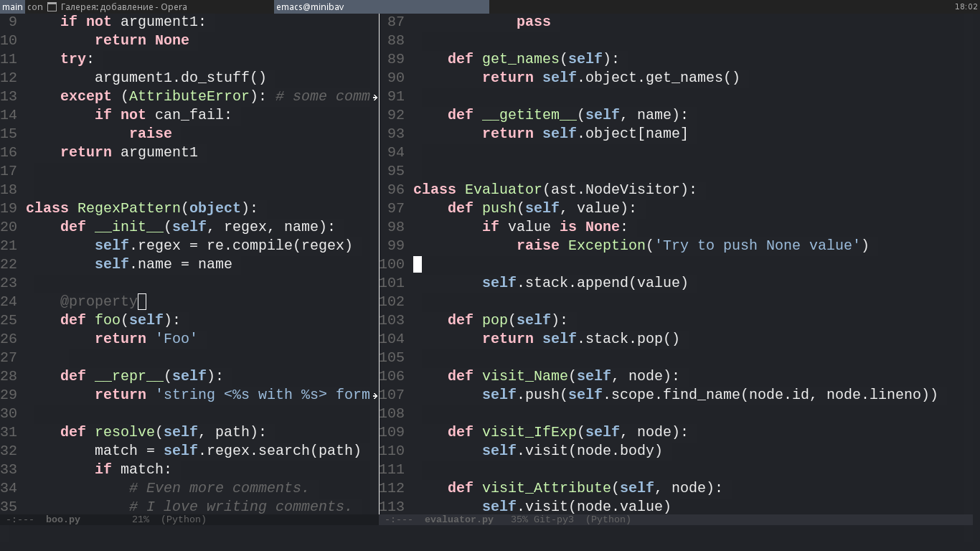Click the solid block cursor on line 100
980x551 pixels.
point(418,264)
